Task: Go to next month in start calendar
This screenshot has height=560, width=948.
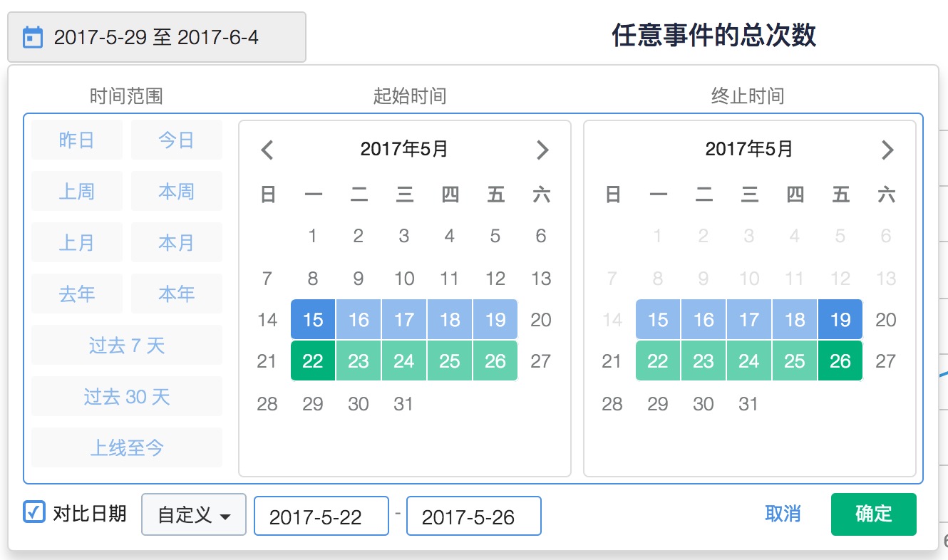Action: (x=542, y=150)
